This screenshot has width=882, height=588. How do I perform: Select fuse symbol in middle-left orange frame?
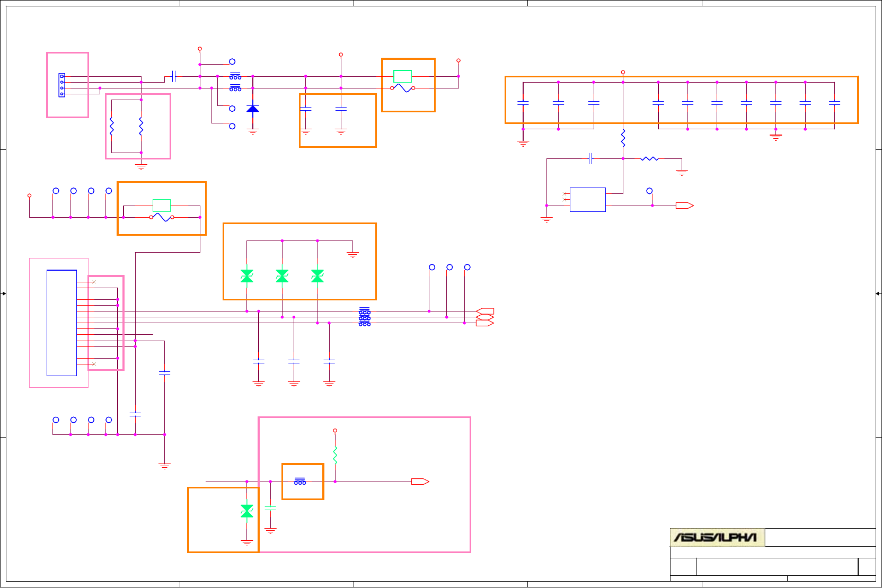tap(162, 217)
